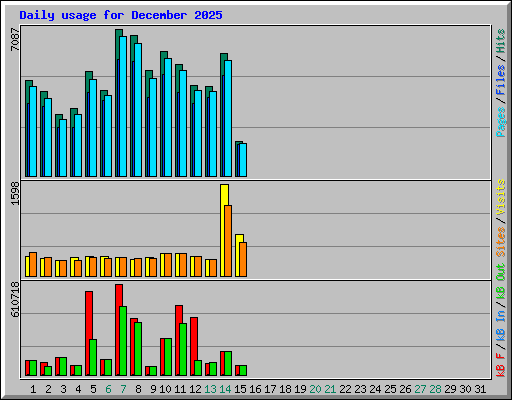Click day 4 on the x-axis

coord(78,389)
